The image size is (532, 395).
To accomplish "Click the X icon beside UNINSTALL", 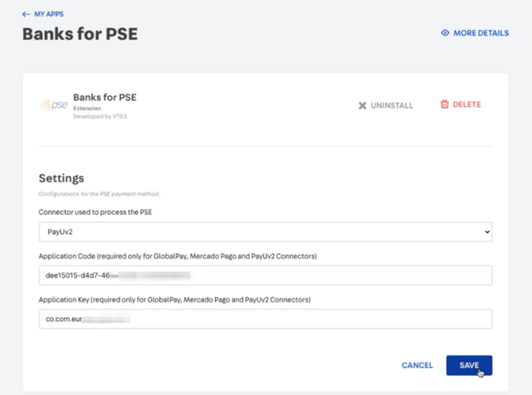I will [362, 106].
